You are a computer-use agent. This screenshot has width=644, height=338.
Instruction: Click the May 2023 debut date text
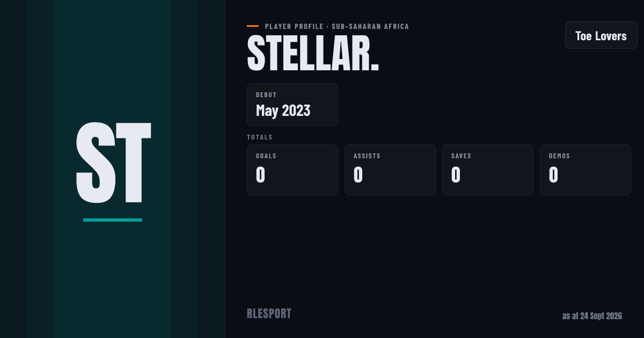coord(283,111)
